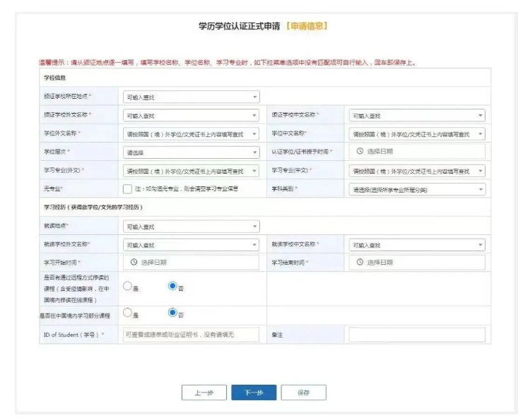This screenshot has width=530, height=420.
Task: Select 是 for remote courses question
Action: point(127,286)
